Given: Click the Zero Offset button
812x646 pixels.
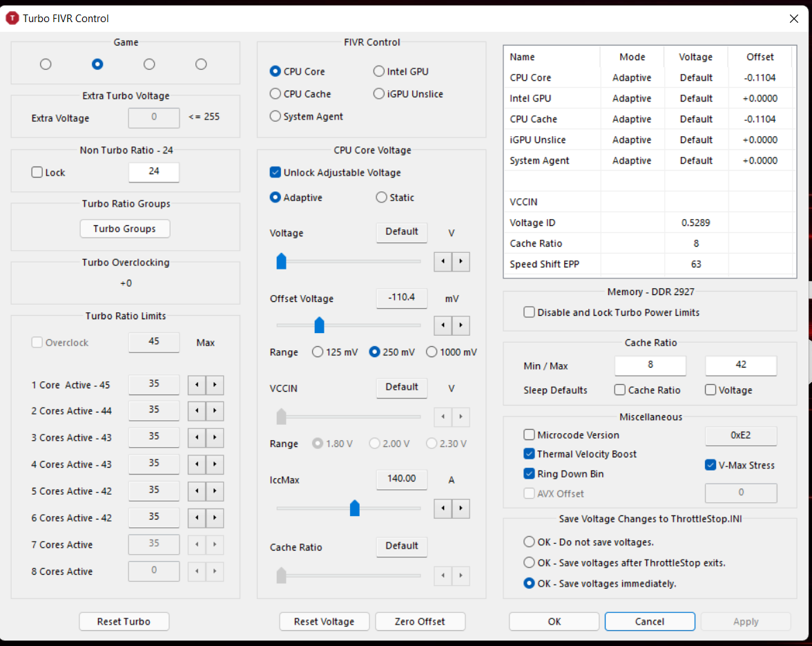Looking at the screenshot, I should (x=420, y=621).
